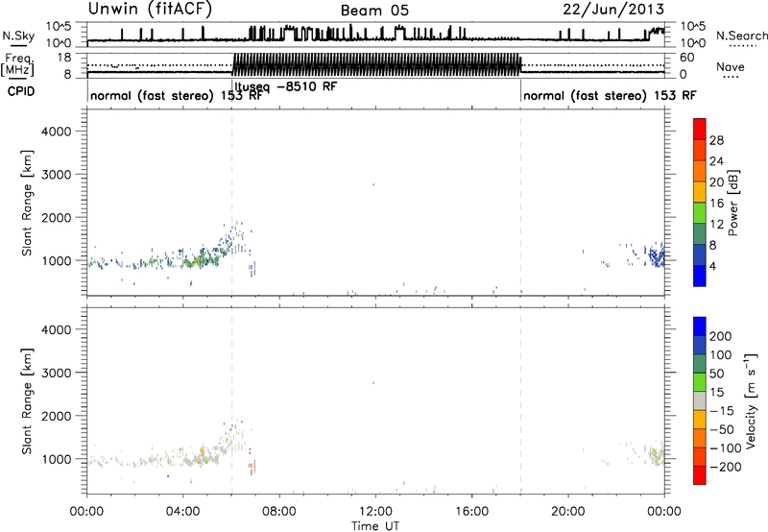Click the 'Freq. [MHz]' axis label
This screenshot has width=768, height=532.
(17, 65)
